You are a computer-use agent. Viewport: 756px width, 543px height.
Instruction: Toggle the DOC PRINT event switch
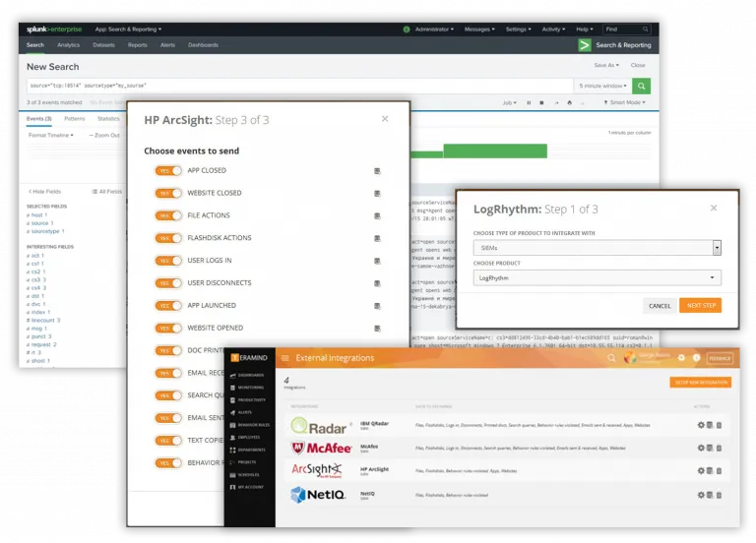tap(168, 351)
